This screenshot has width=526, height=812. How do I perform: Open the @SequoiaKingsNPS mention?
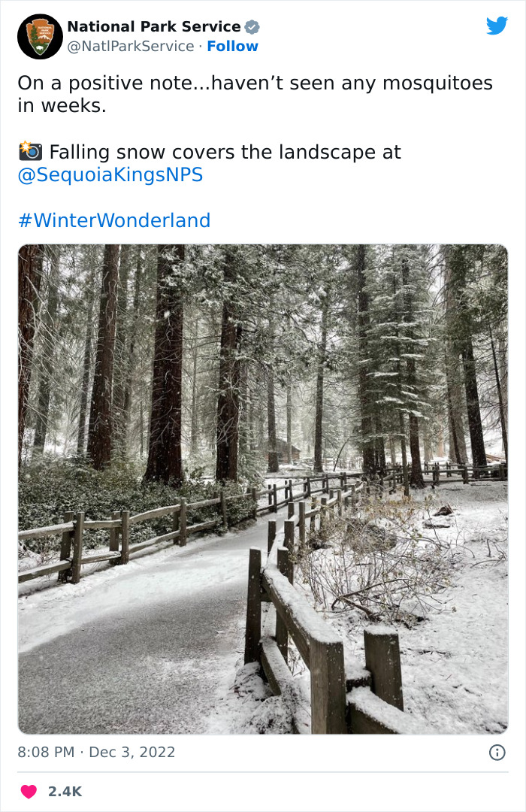tap(110, 174)
